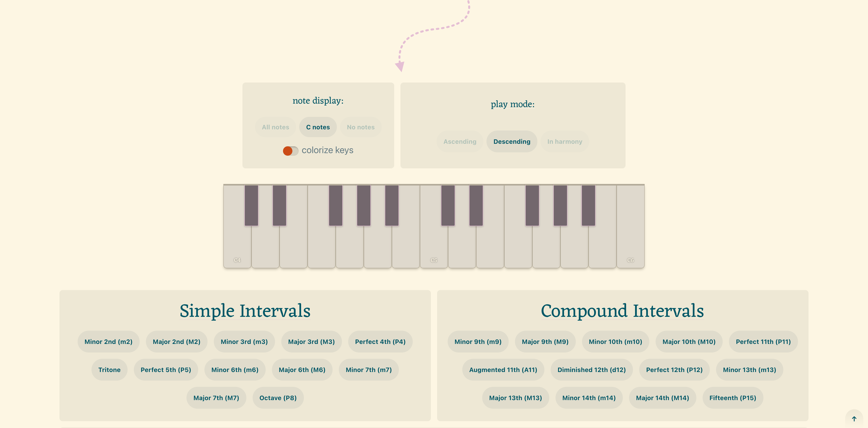This screenshot has height=428, width=868.
Task: Click the Perfect 12th (P12) button
Action: click(674, 370)
